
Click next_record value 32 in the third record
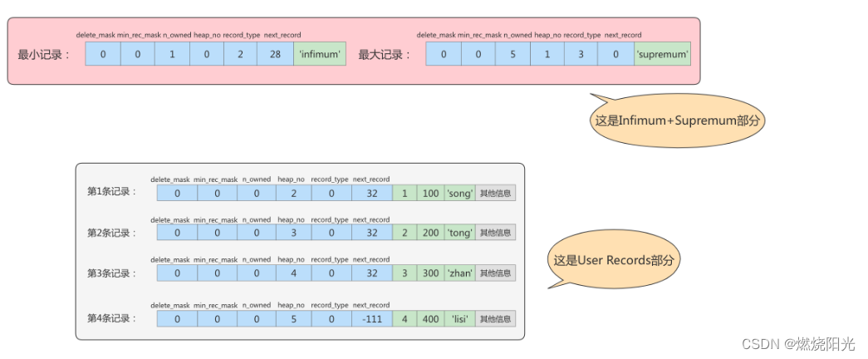[x=372, y=273]
